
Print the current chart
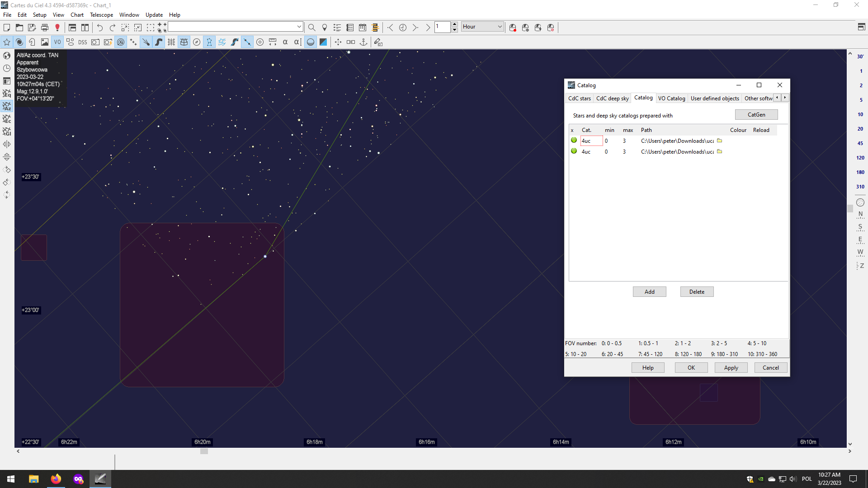tap(45, 28)
